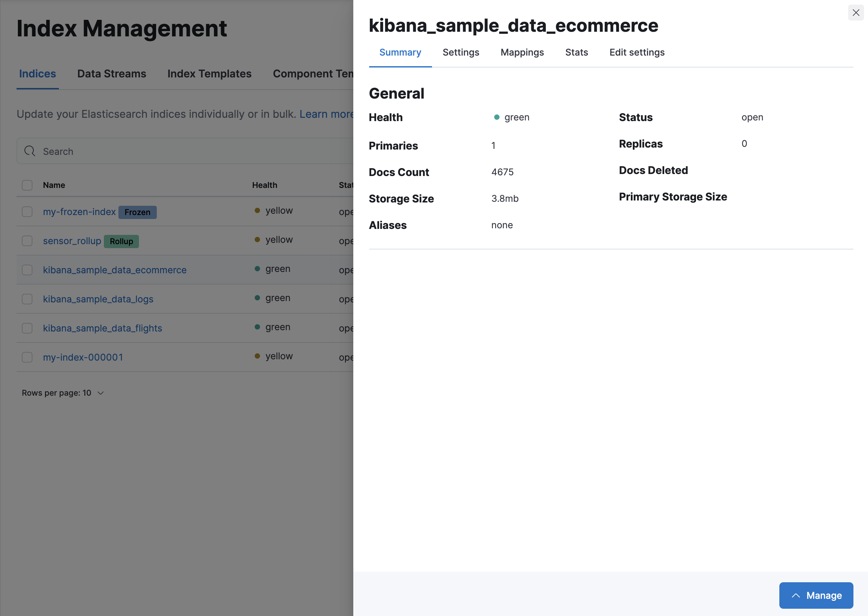Open the Manage actions menu
The width and height of the screenshot is (868, 616).
point(816,595)
